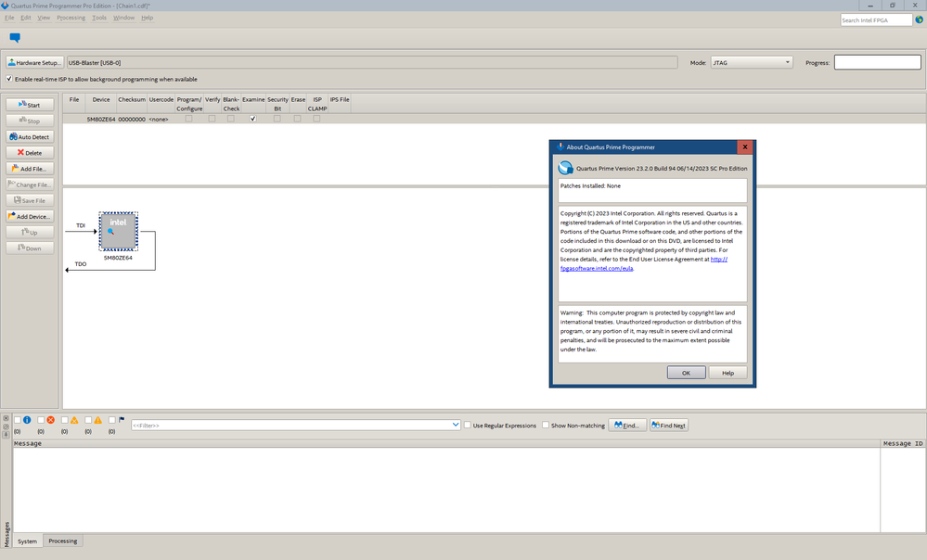Enable Show Non-matching checkbox
This screenshot has width=927, height=560.
pyautogui.click(x=546, y=425)
